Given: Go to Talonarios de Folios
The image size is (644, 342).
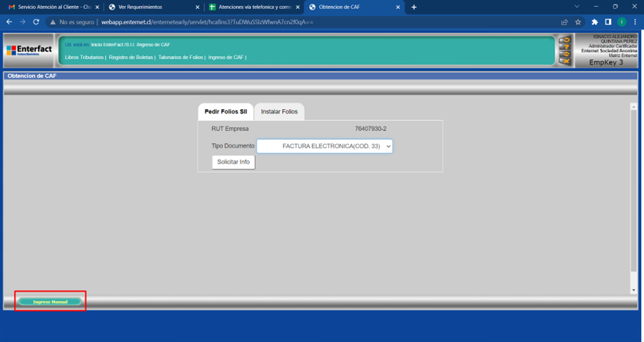Looking at the screenshot, I should [181, 57].
